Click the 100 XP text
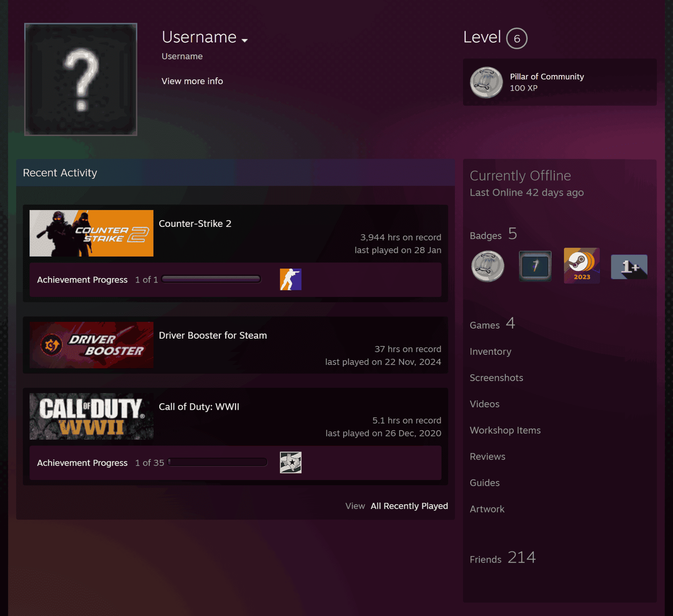The image size is (673, 616). coord(523,88)
